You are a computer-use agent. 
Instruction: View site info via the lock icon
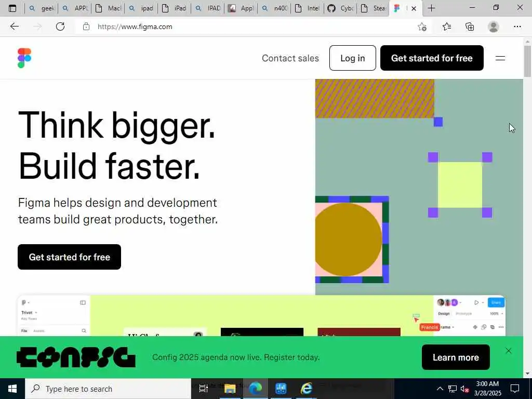click(86, 26)
